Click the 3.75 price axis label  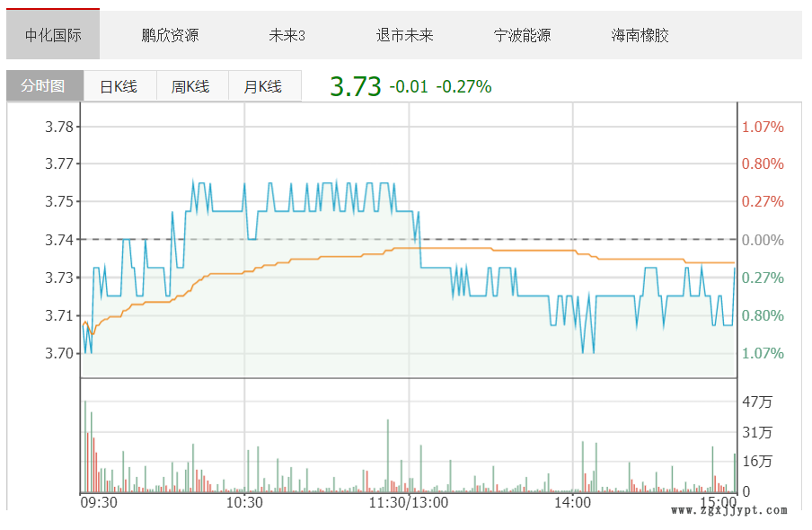(x=59, y=201)
